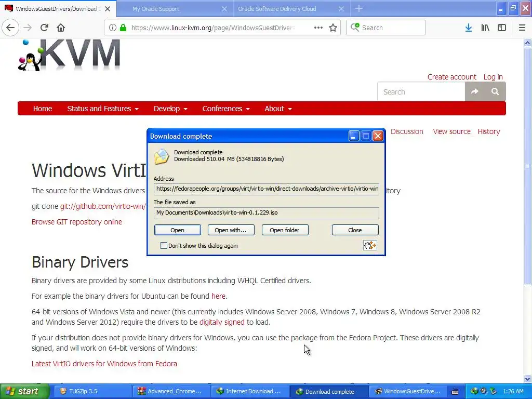This screenshot has height=399, width=532.
Task: Select the WindowsGuestDrivers browser tab
Action: (58, 9)
